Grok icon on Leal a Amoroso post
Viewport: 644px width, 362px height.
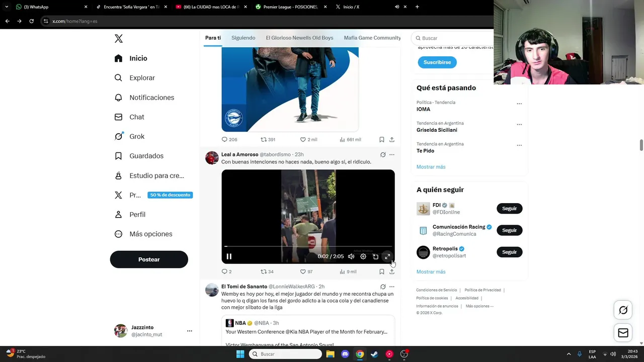[383, 155]
